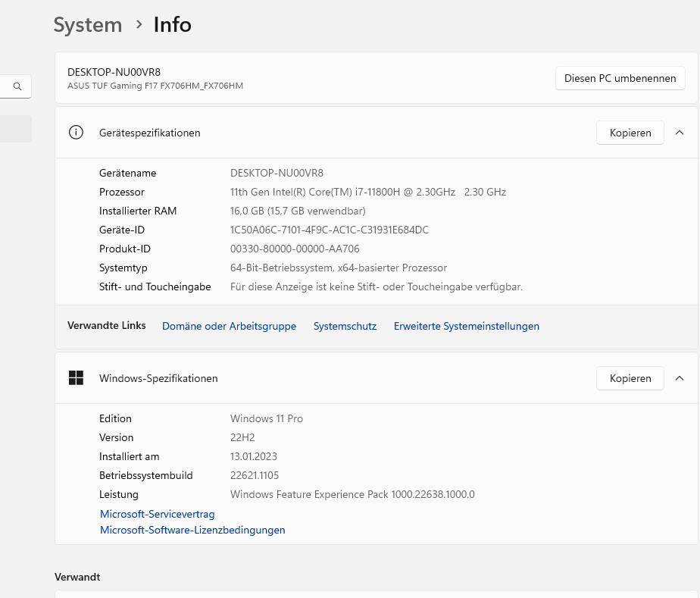Click the breadcrumb arrow between System and Info
The height and width of the screenshot is (598, 700).
click(139, 24)
